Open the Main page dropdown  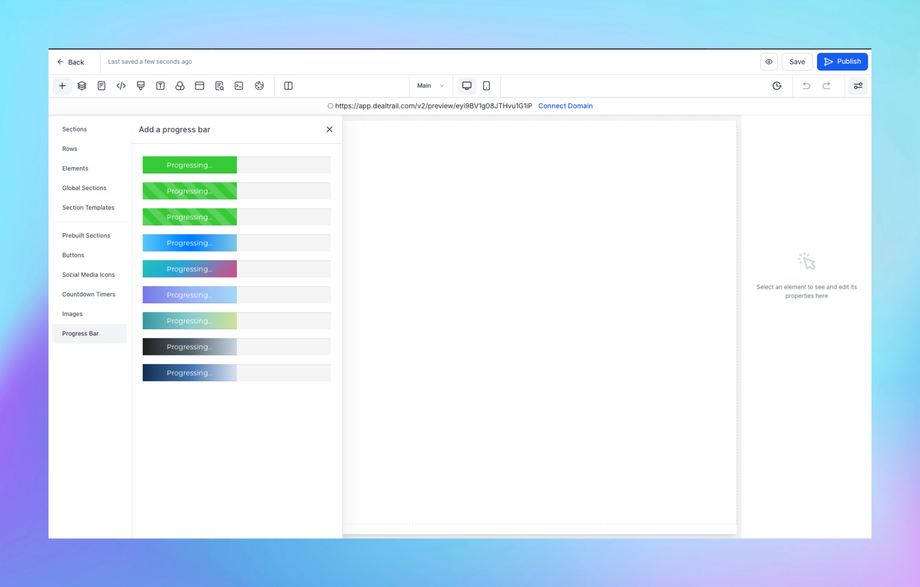(x=431, y=86)
